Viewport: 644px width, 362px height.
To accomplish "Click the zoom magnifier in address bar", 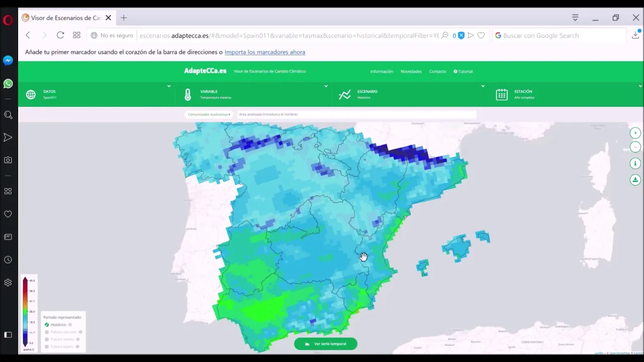I will [445, 35].
